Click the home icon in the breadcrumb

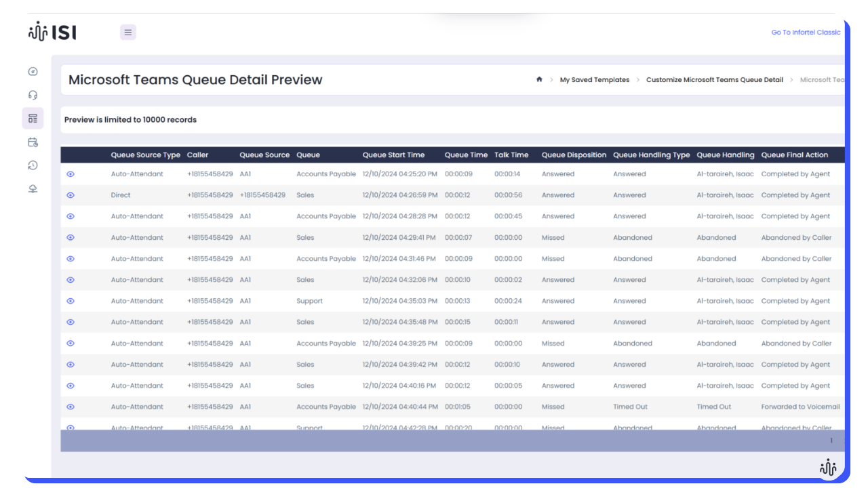point(539,79)
